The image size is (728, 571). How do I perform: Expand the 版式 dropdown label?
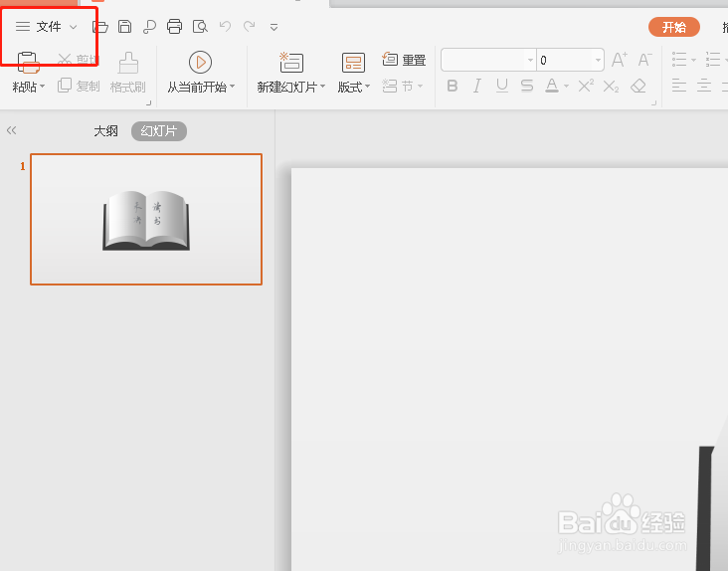[x=354, y=87]
